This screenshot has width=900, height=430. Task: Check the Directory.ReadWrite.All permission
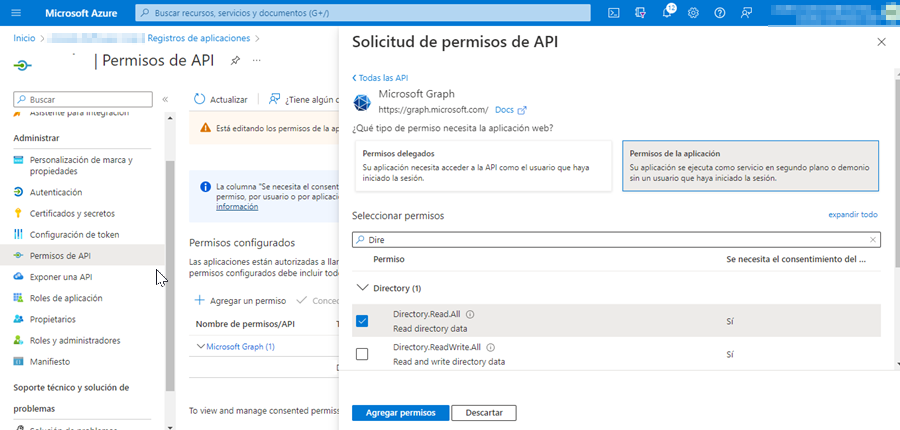pyautogui.click(x=362, y=354)
